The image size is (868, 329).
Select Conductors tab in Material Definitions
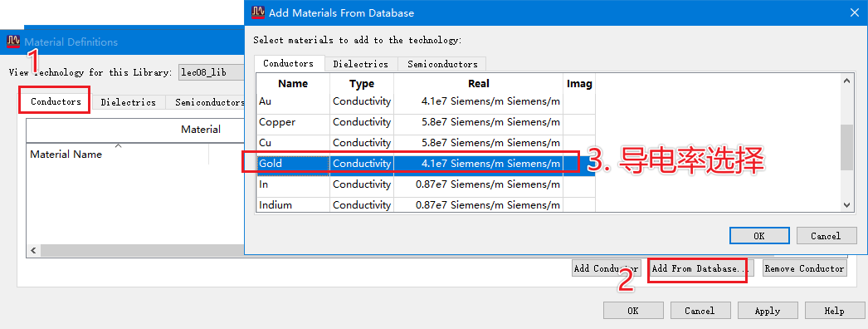click(x=56, y=101)
